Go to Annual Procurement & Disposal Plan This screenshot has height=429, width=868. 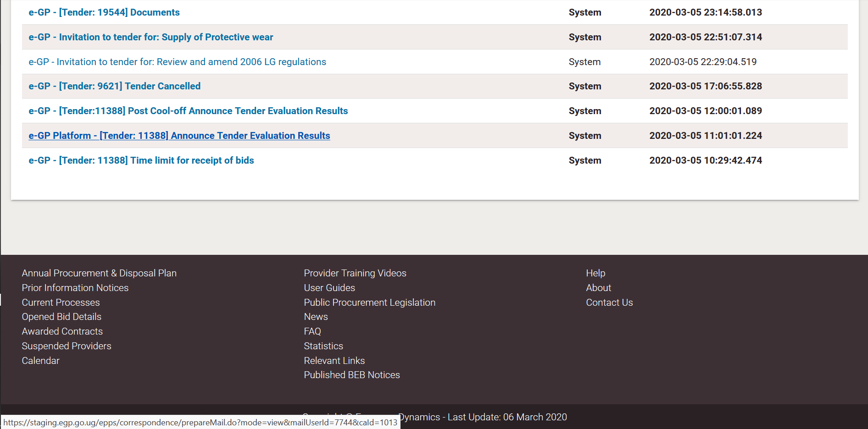(x=99, y=273)
